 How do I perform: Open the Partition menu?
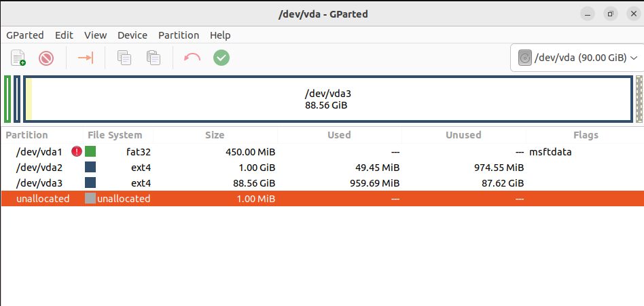click(x=179, y=35)
